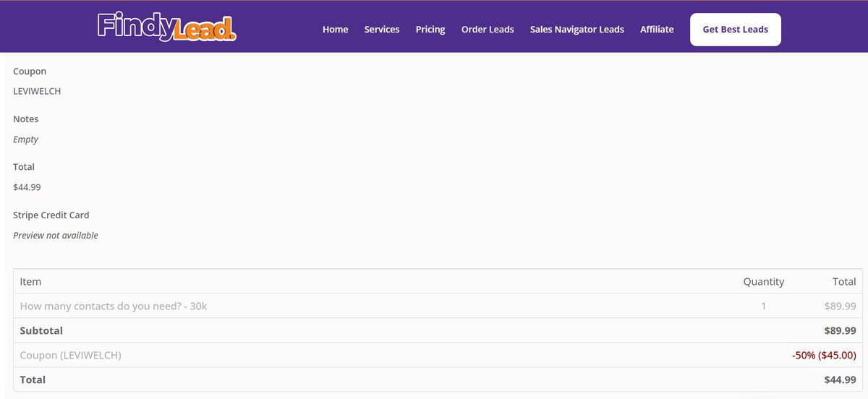
Task: Click the bold $44.99 table total
Action: (x=841, y=379)
